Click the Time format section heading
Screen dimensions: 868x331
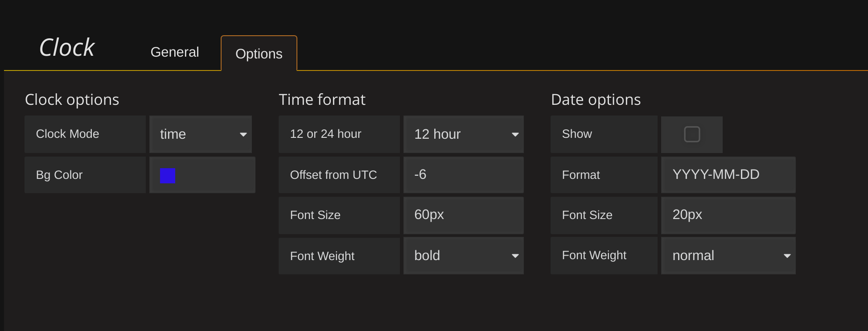322,99
